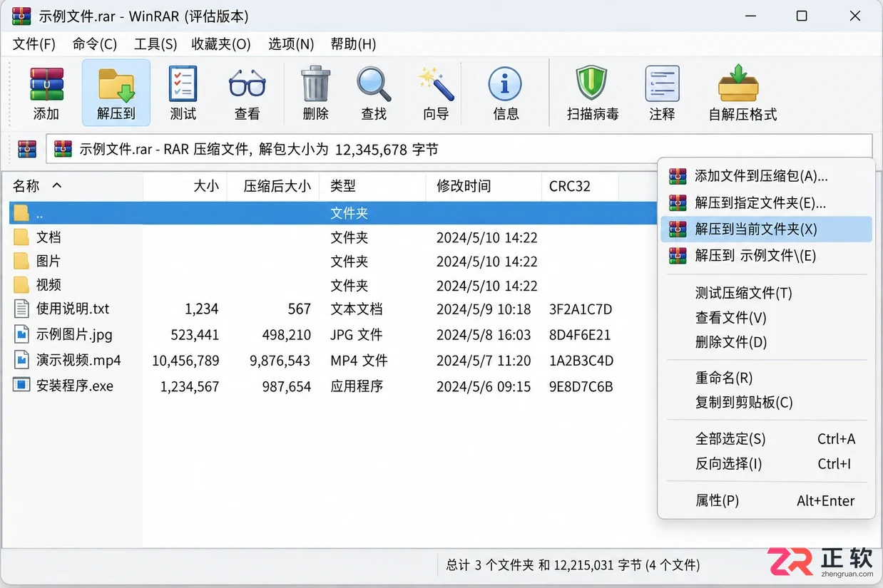This screenshot has height=588, width=883.
Task: Select the 安装程序.exe file name
Action: pyautogui.click(x=75, y=386)
